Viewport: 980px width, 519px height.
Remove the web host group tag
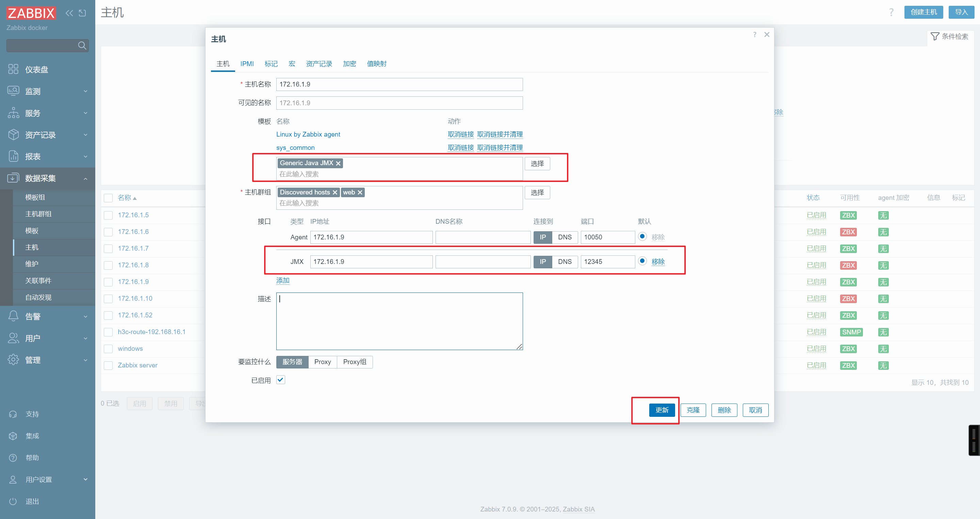click(x=360, y=192)
